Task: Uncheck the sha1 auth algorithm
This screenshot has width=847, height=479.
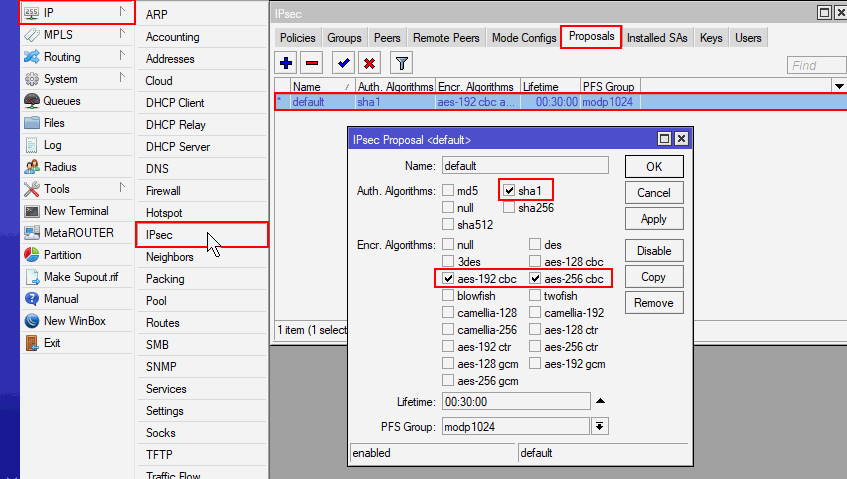Action: [x=509, y=190]
